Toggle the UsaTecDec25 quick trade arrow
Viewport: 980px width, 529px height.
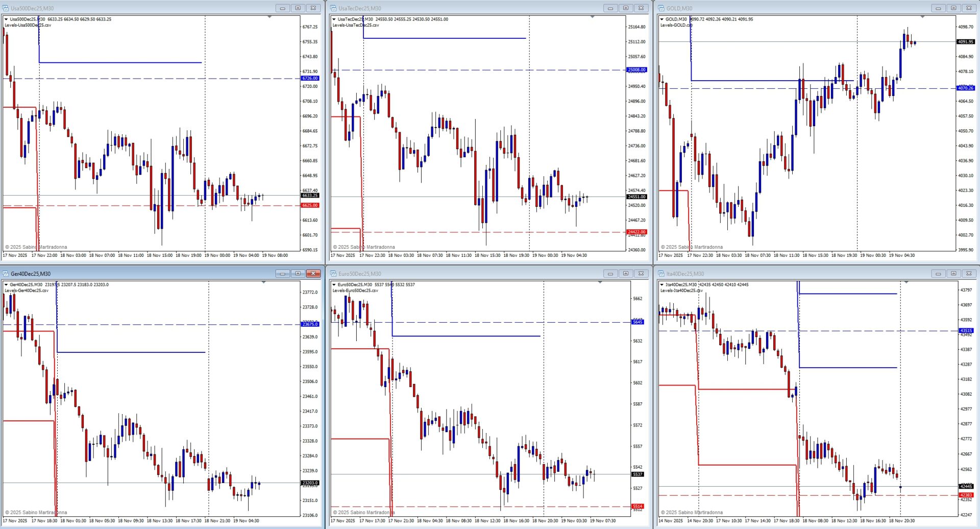tap(334, 19)
